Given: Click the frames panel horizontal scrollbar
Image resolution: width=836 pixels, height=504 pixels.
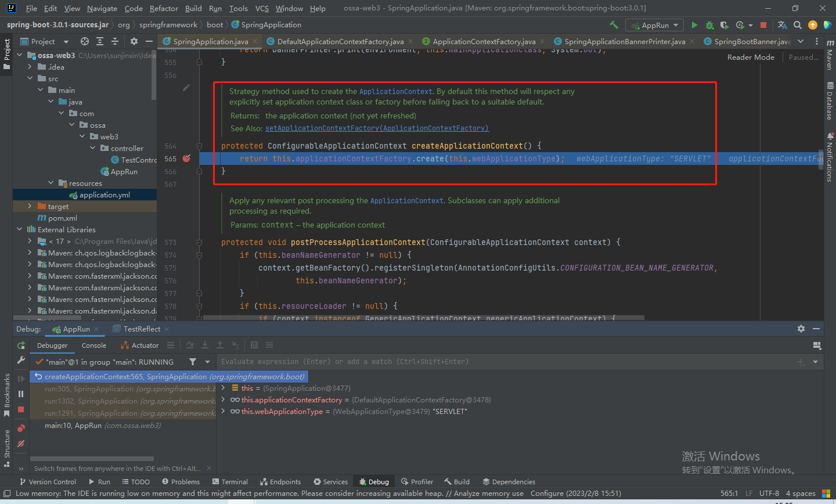Looking at the screenshot, I should 92,459.
